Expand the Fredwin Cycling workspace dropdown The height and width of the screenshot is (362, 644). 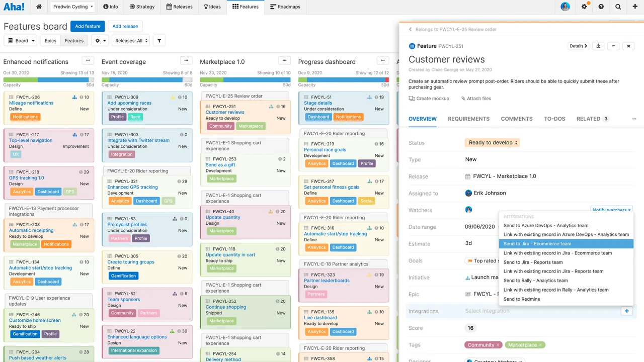coord(73,7)
